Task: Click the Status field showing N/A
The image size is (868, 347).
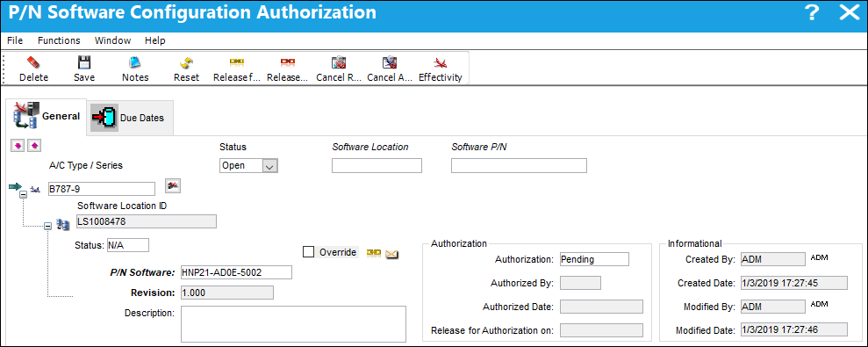Action: [127, 245]
